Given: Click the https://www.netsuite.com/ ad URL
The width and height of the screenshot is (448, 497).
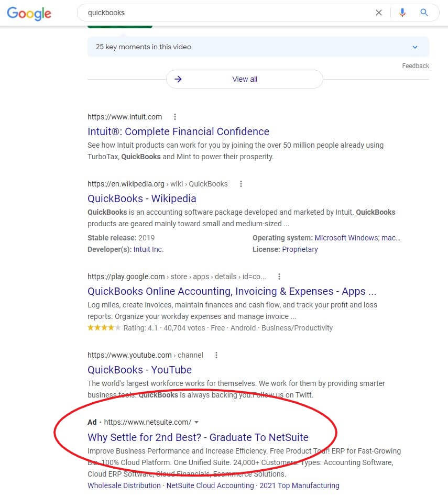Looking at the screenshot, I should (147, 422).
